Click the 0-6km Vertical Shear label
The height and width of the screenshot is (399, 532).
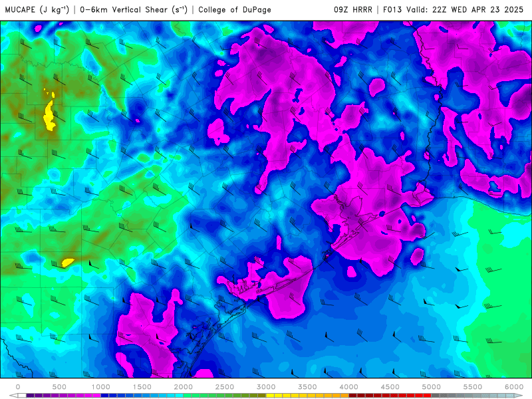[134, 9]
